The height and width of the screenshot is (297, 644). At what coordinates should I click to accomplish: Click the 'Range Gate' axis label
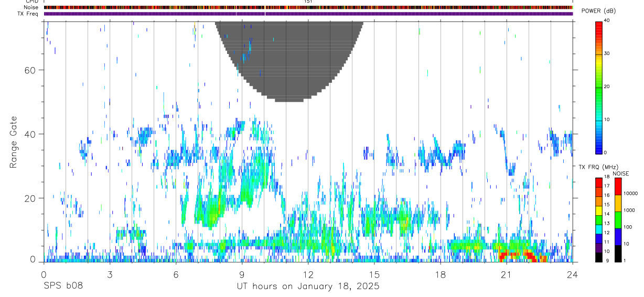tap(14, 142)
